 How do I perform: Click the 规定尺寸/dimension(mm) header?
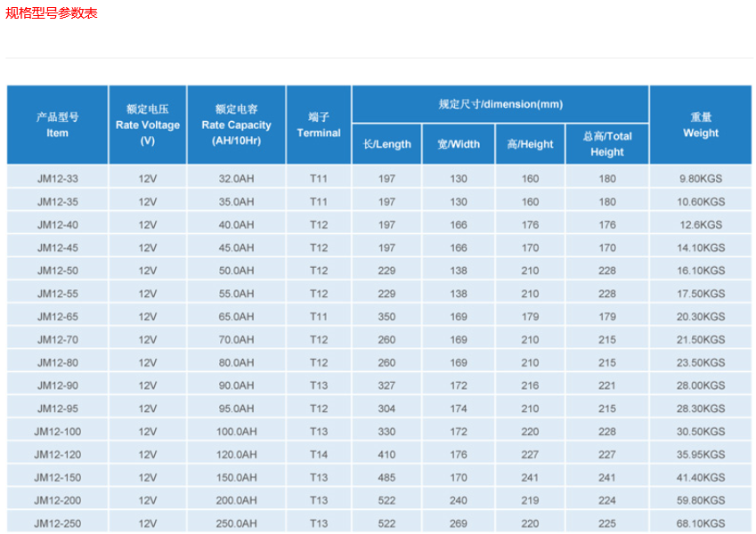pyautogui.click(x=500, y=104)
